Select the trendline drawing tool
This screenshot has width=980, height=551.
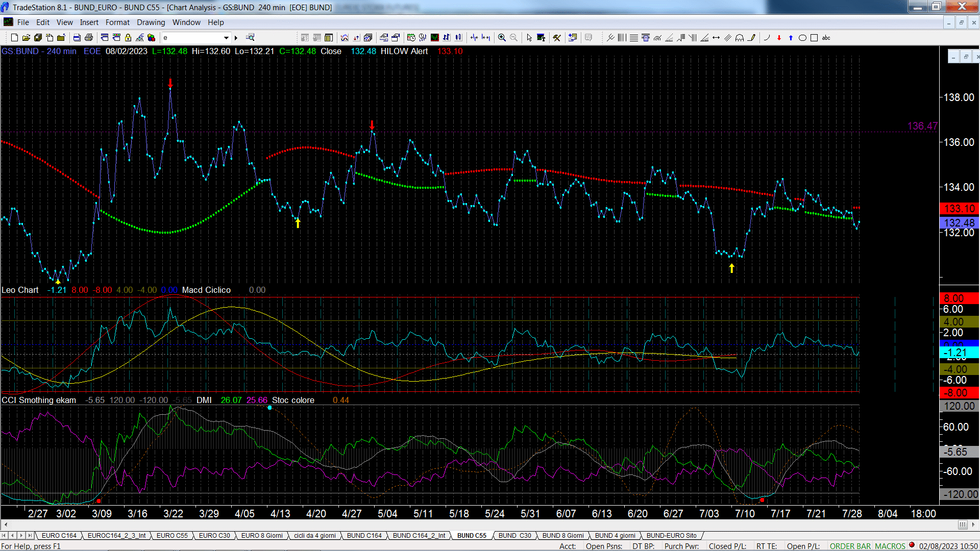(x=610, y=38)
